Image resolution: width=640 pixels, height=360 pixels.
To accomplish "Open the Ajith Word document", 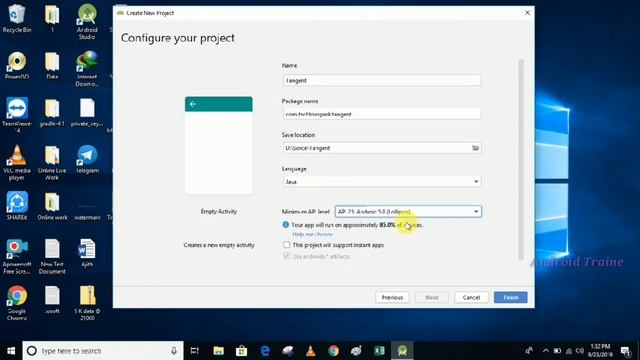I will [x=87, y=253].
